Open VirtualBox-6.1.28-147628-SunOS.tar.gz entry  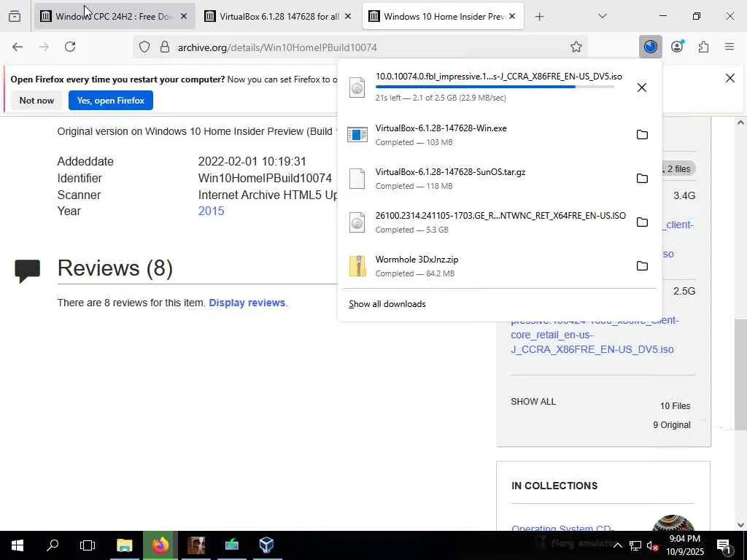point(485,179)
